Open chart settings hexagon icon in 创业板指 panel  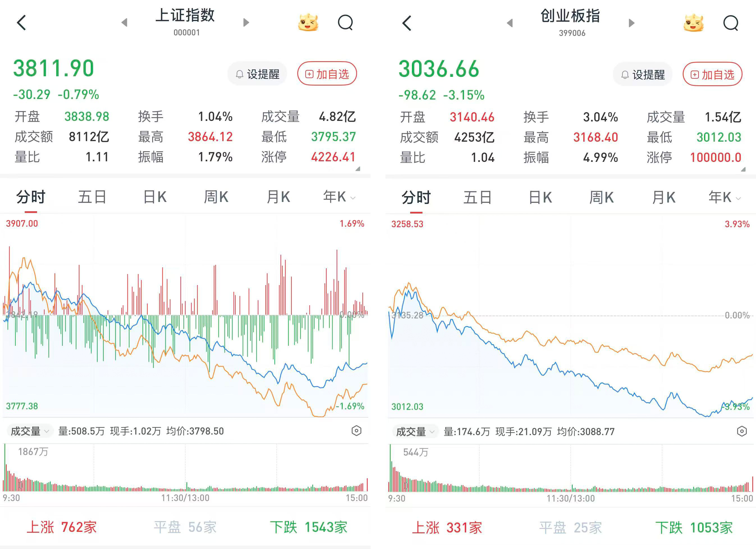click(742, 431)
